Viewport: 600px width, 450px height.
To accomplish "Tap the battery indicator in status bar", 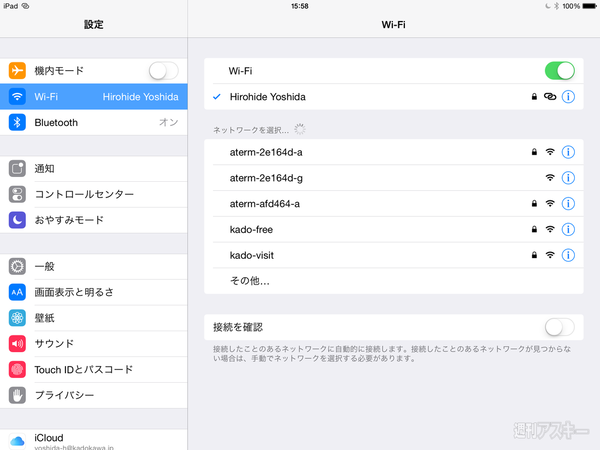I will 589,6.
